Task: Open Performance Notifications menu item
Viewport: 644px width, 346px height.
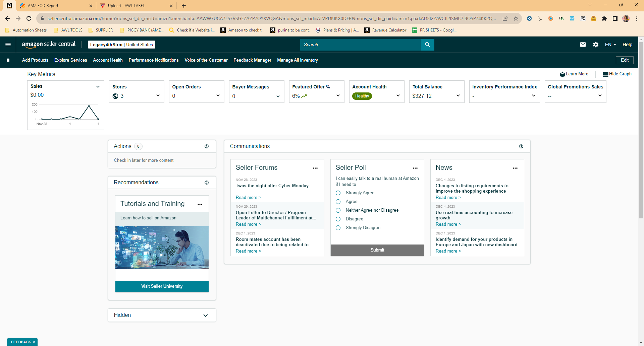Action: tap(154, 60)
